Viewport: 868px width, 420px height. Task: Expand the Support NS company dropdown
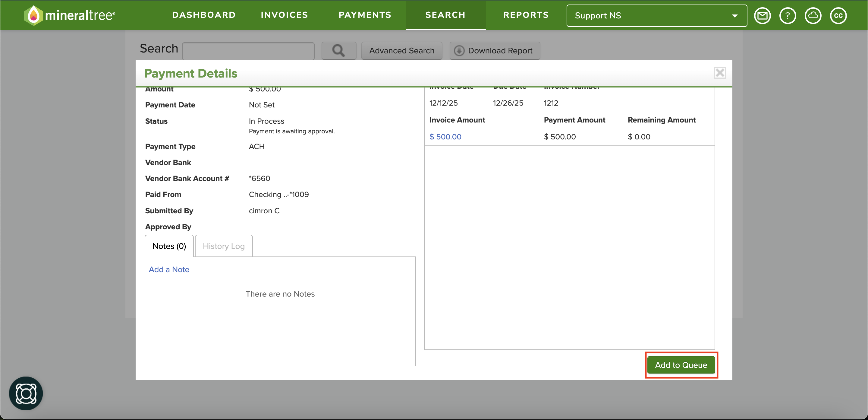[656, 15]
